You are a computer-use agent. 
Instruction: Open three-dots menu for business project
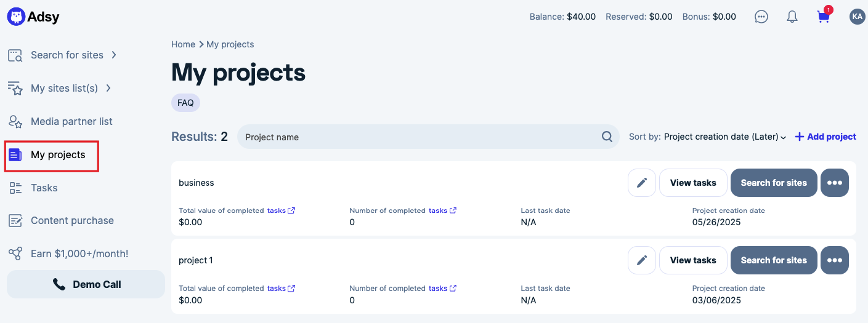click(834, 183)
